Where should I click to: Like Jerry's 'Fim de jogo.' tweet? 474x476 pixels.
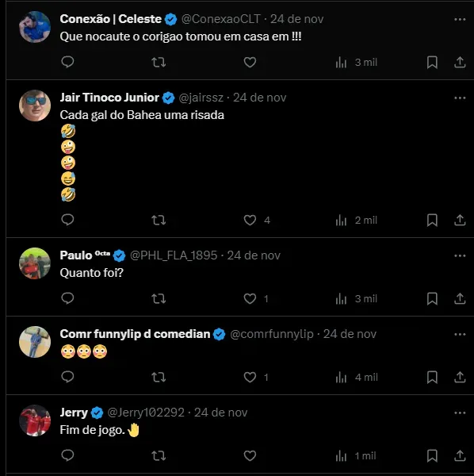(x=250, y=455)
